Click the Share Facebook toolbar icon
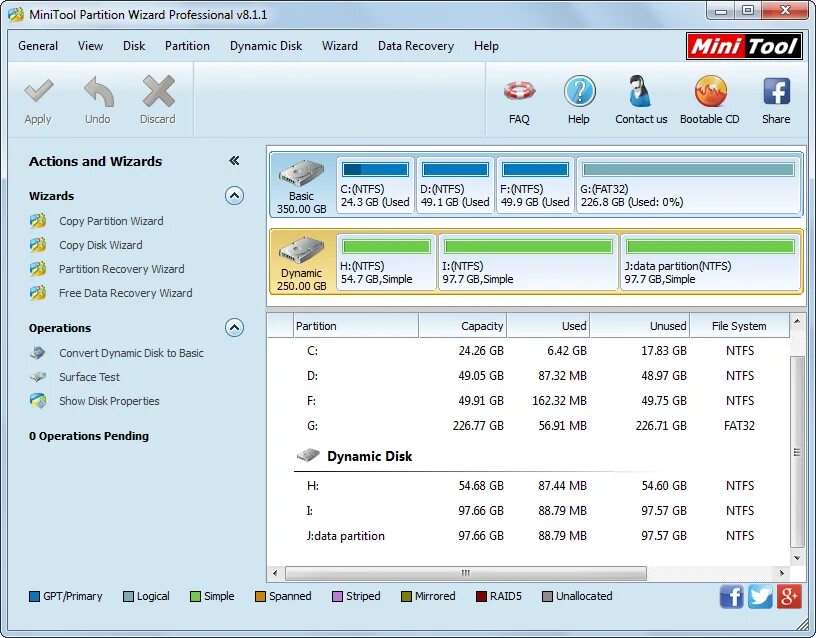Viewport: 816px width, 638px height. [x=776, y=91]
